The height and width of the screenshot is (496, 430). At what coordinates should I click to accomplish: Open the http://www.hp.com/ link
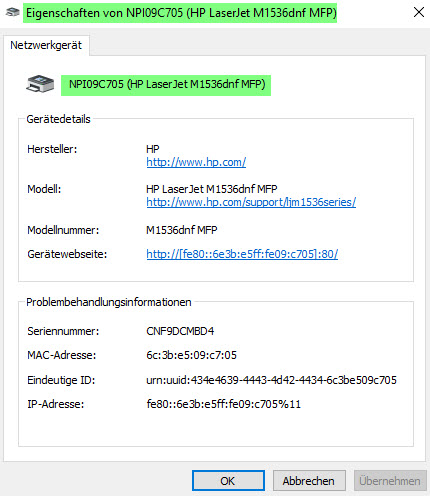[196, 162]
